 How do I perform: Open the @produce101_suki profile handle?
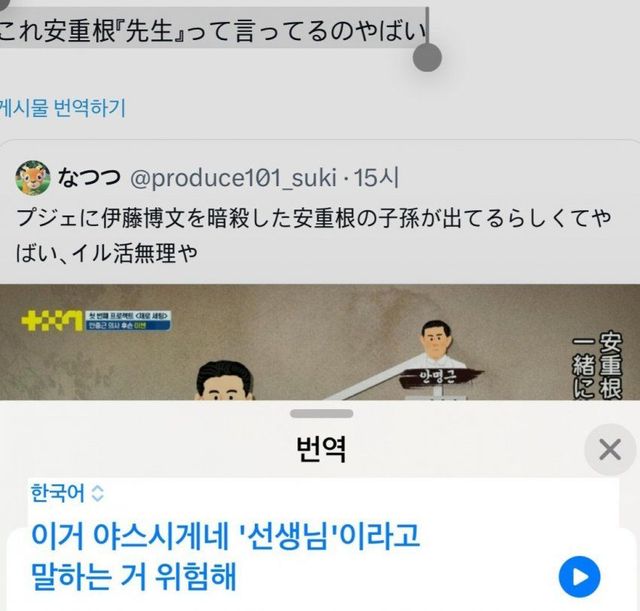coord(233,178)
